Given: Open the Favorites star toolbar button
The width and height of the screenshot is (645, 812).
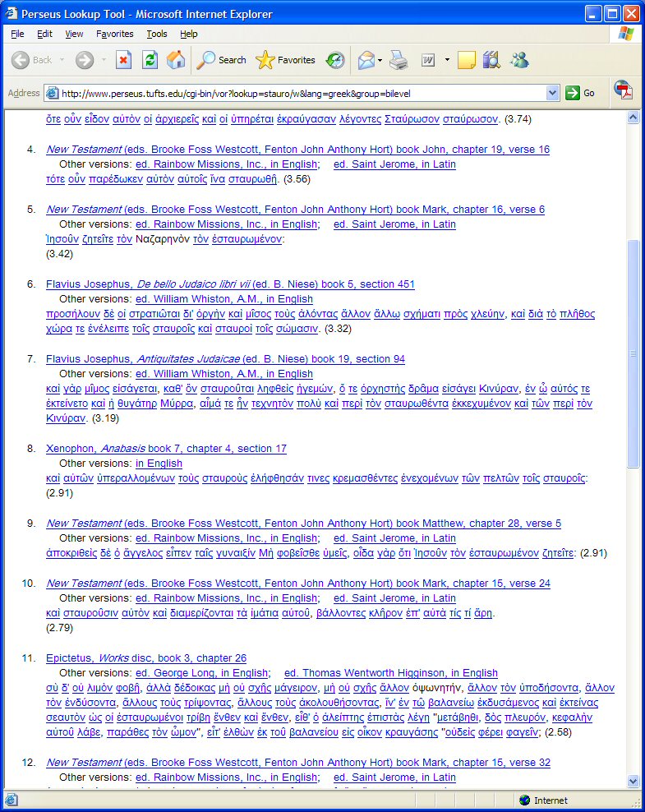Looking at the screenshot, I should tap(285, 60).
